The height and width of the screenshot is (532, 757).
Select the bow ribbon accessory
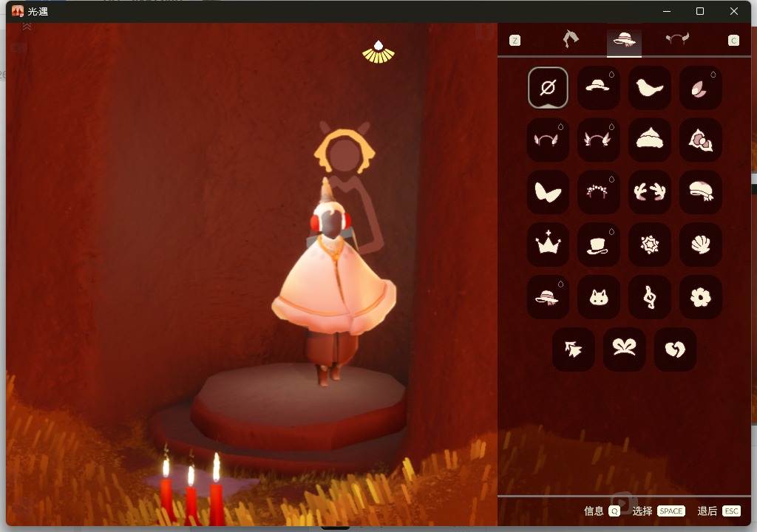(x=624, y=349)
